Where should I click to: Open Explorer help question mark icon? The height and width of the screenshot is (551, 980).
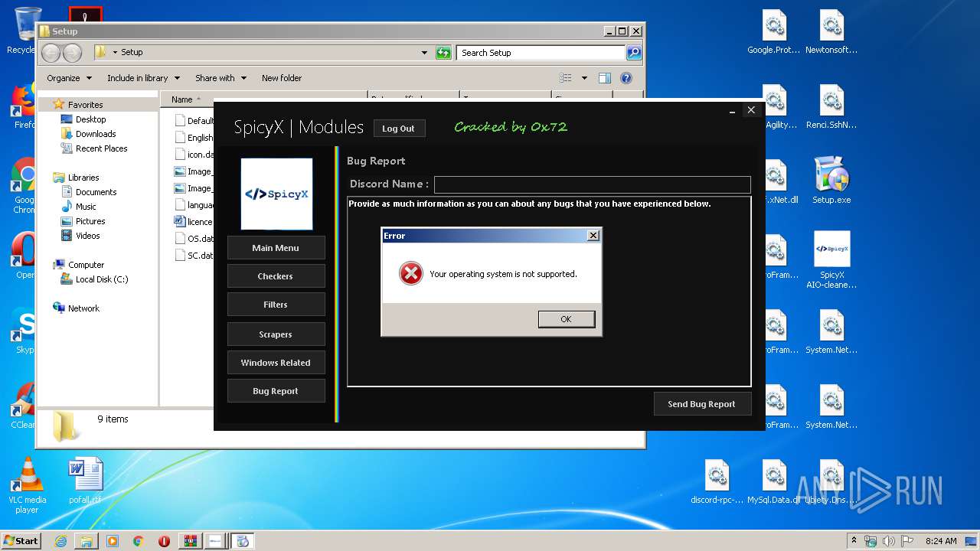click(626, 78)
